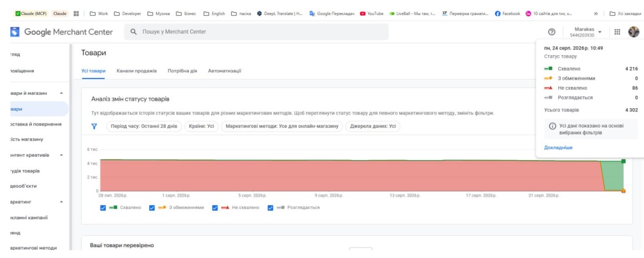644x258 pixels.
Task: Open the Усі закладки folder
Action: pyautogui.click(x=626, y=14)
